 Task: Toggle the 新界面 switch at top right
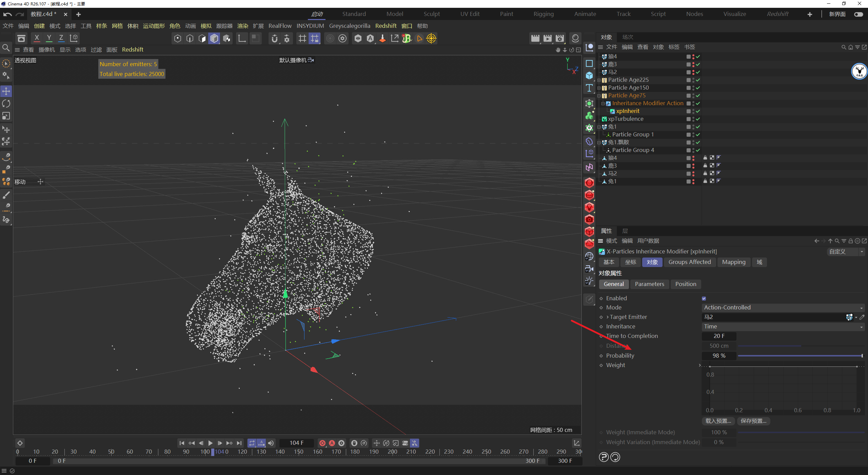tap(858, 14)
